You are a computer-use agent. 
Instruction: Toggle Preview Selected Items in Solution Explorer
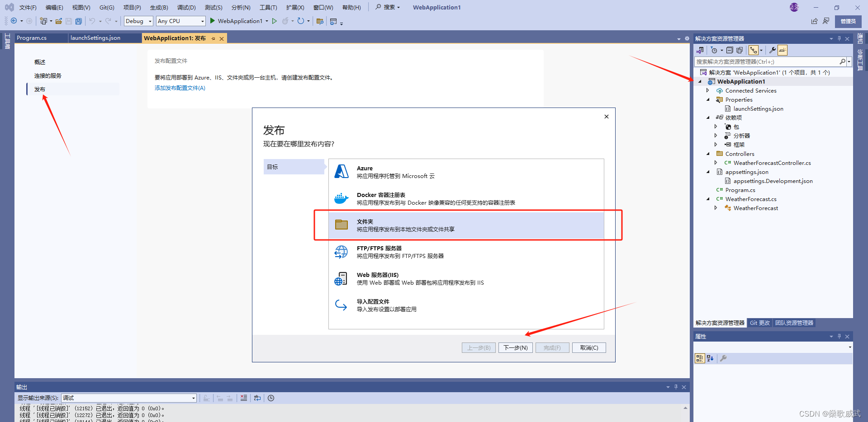783,50
